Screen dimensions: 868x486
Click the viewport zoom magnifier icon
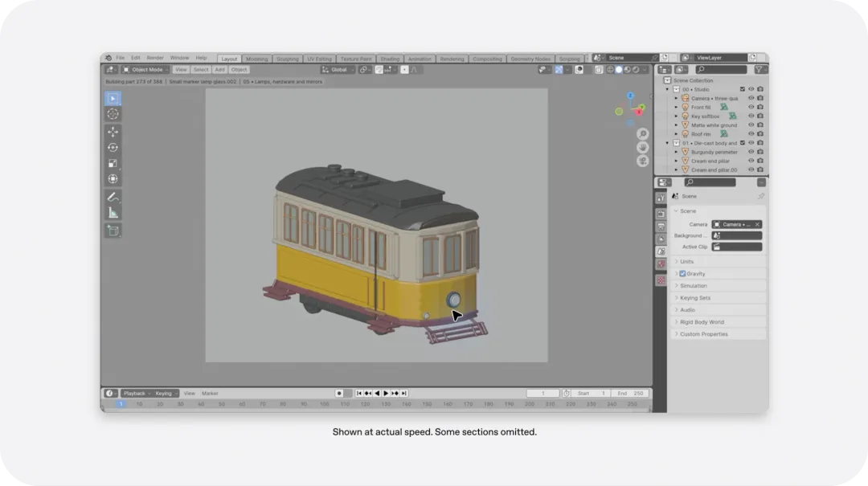[642, 134]
